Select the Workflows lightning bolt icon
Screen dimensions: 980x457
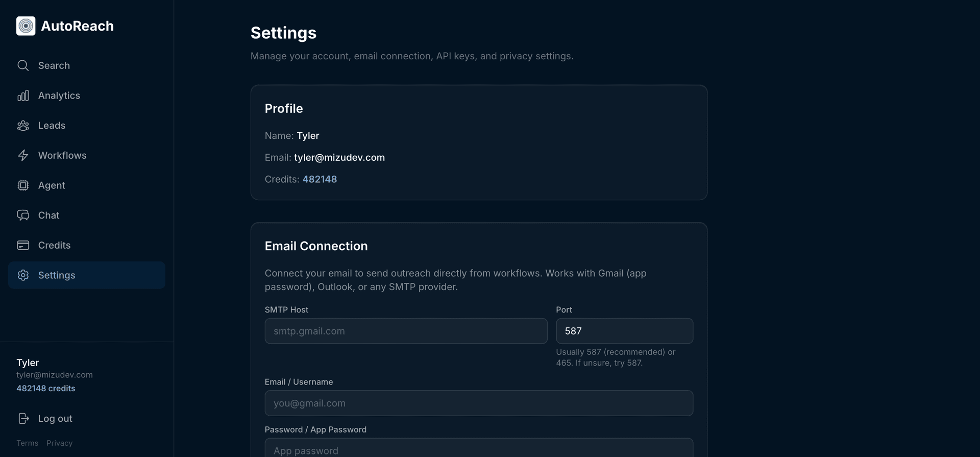pyautogui.click(x=23, y=155)
